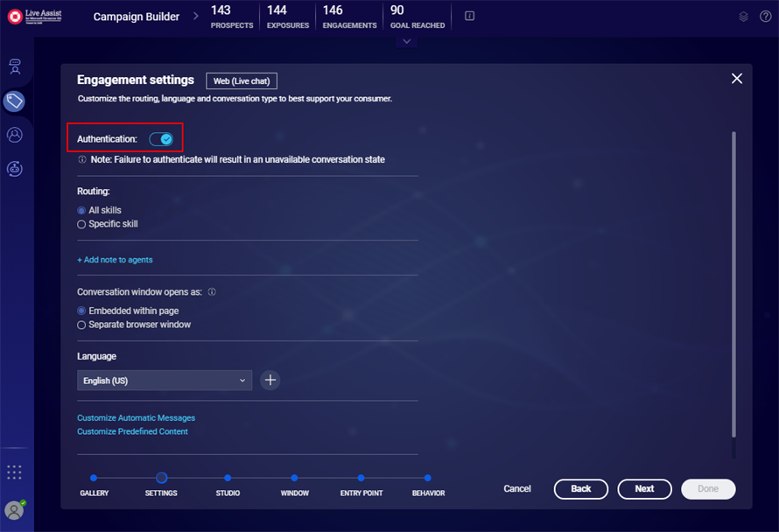The width and height of the screenshot is (779, 532).
Task: Click the bot automation sidebar icon
Action: [x=15, y=169]
